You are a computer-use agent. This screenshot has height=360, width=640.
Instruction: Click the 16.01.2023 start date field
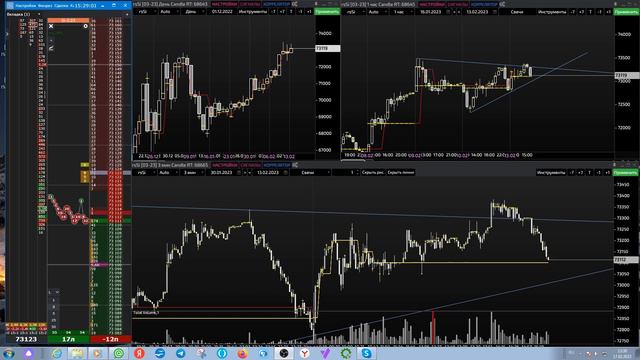pyautogui.click(x=431, y=12)
